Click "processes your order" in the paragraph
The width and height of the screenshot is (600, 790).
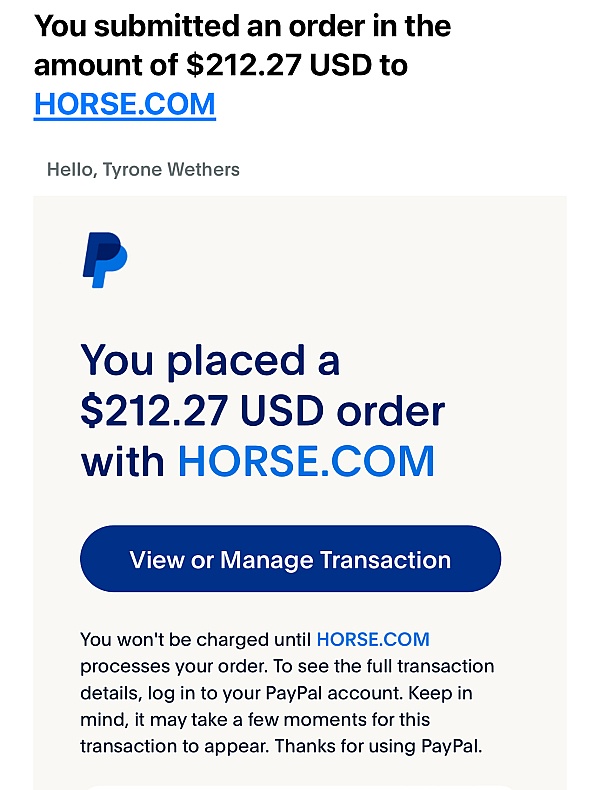[174, 667]
